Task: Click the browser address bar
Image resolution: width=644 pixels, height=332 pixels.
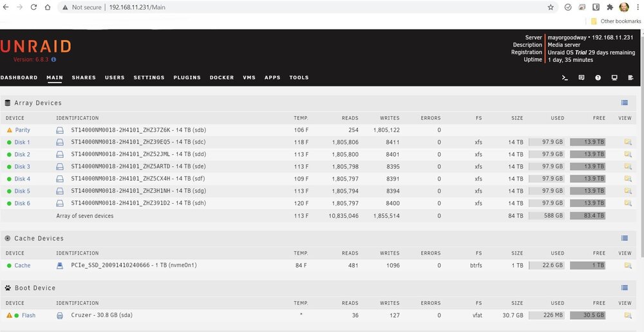Action: coord(308,7)
